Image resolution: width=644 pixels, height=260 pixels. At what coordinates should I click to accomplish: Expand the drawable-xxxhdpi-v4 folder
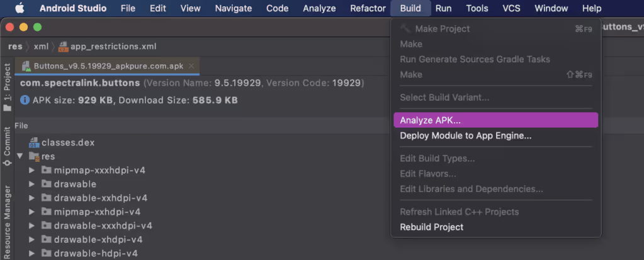[31, 225]
